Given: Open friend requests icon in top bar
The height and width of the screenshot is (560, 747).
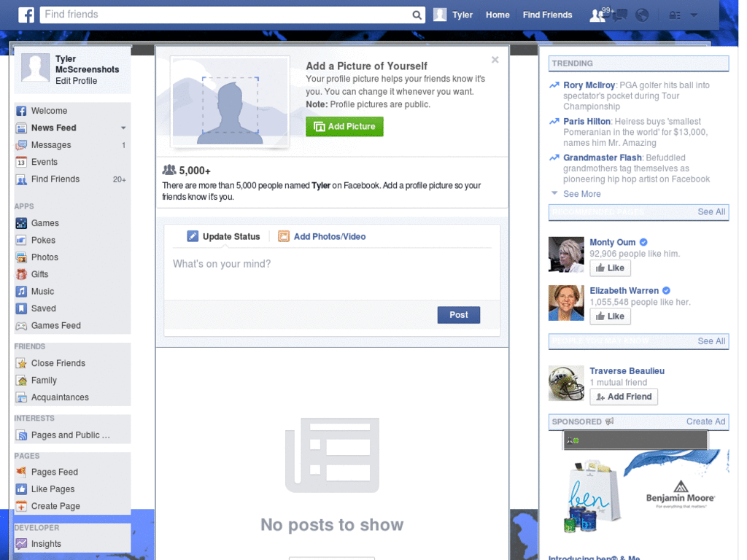Looking at the screenshot, I should [597, 15].
